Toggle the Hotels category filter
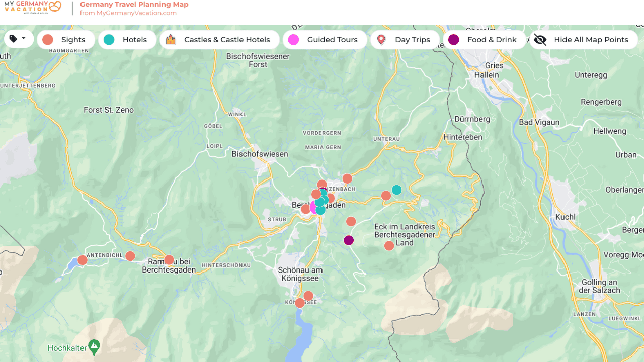Image resolution: width=644 pixels, height=362 pixels. click(x=127, y=40)
